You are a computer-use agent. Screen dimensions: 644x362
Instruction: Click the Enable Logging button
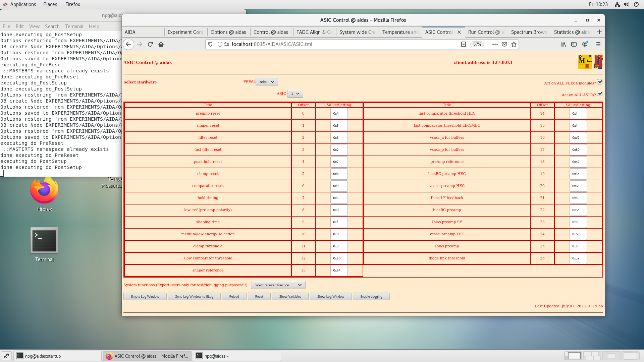click(x=371, y=297)
